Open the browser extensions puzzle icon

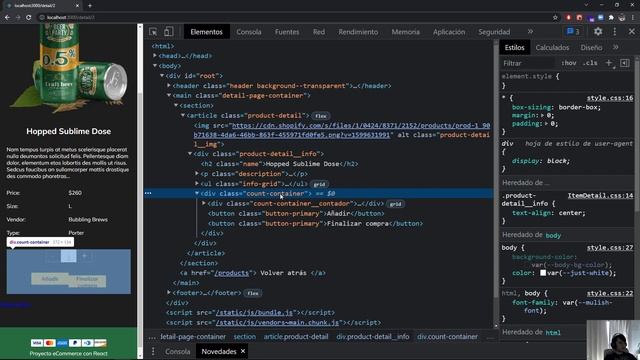pyautogui.click(x=611, y=17)
